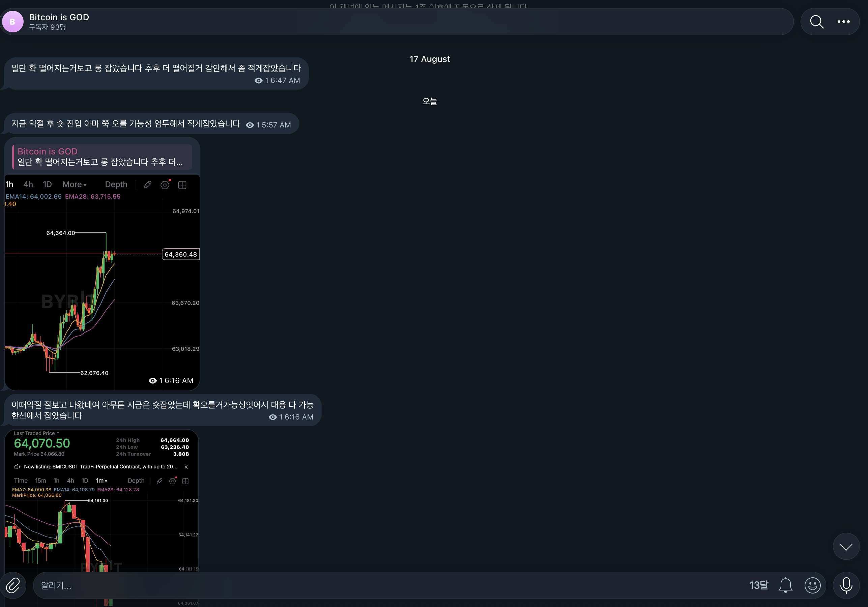Image resolution: width=868 pixels, height=607 pixels.
Task: Open the three-dot more options menu
Action: (843, 22)
